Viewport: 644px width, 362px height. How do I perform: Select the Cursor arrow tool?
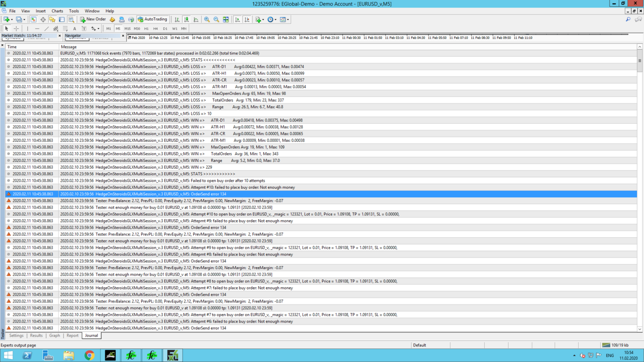coord(6,28)
